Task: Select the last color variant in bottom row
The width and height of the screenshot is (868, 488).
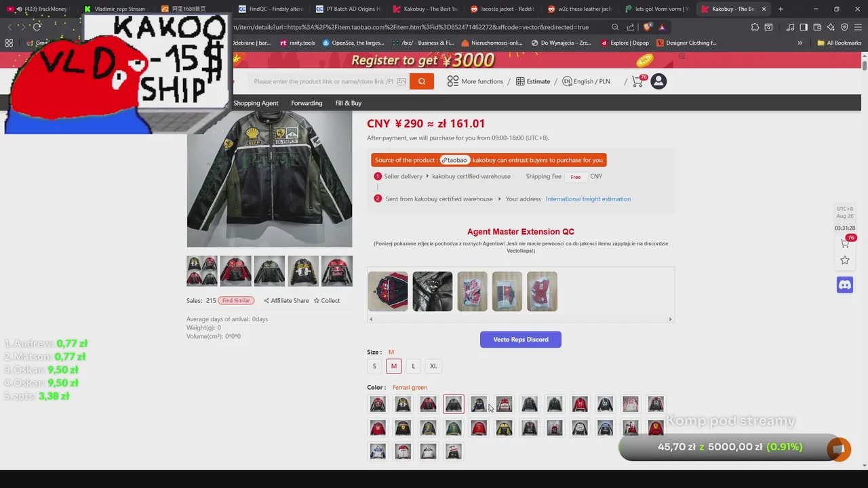Action: [454, 451]
